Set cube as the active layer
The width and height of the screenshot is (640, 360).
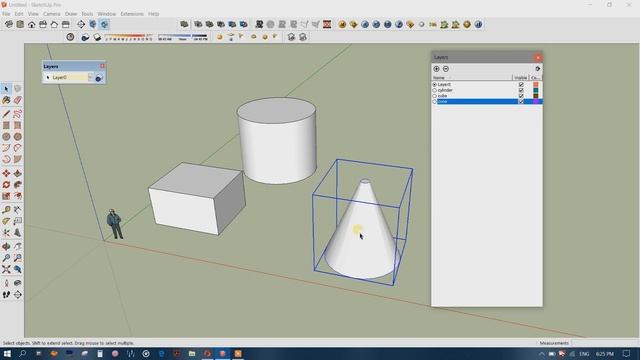click(435, 96)
